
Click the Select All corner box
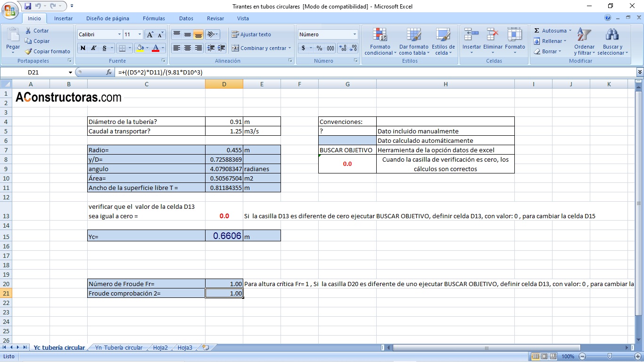click(x=6, y=84)
